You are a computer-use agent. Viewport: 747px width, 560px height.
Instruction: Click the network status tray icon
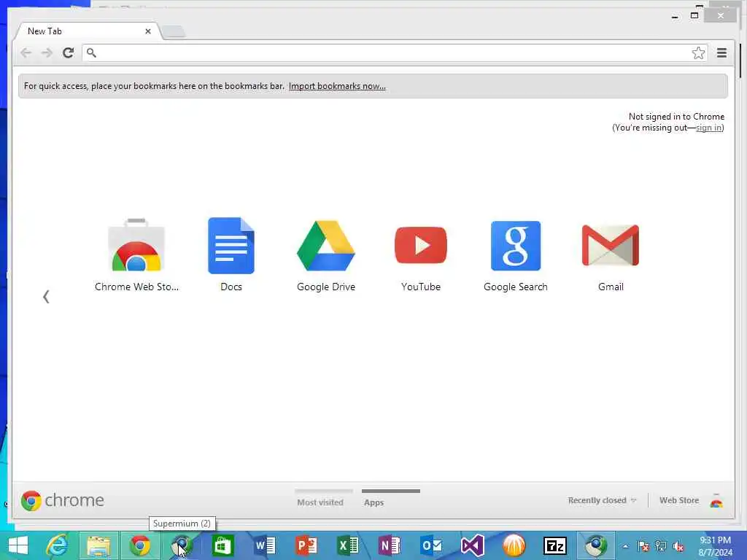tap(661, 546)
